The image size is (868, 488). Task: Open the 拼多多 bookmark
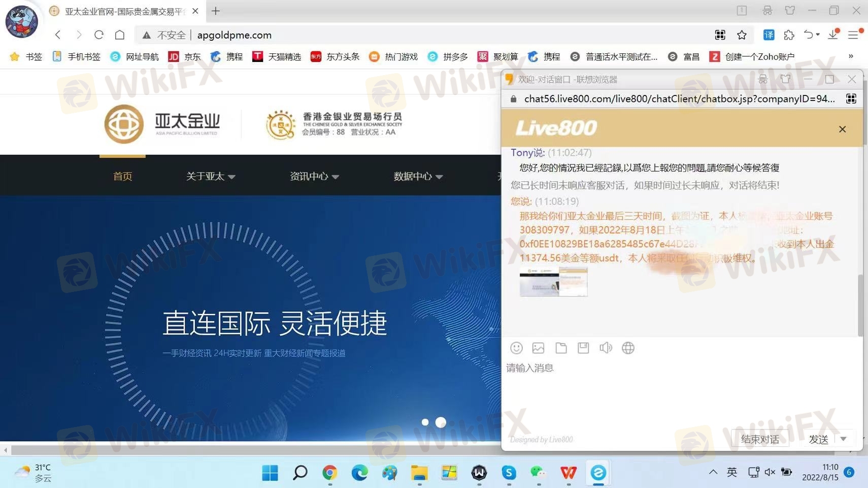[448, 56]
